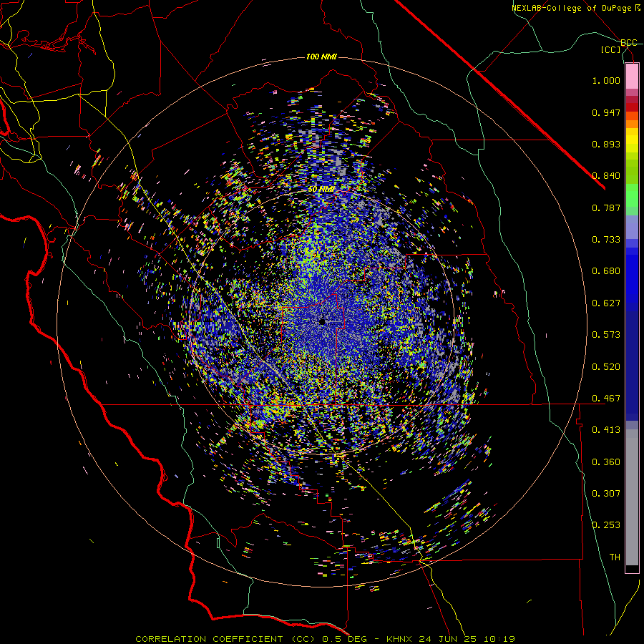Viewport: 644px width, 644px height.
Task: Click the small logo mark after DuPage
Action: pos(638,8)
